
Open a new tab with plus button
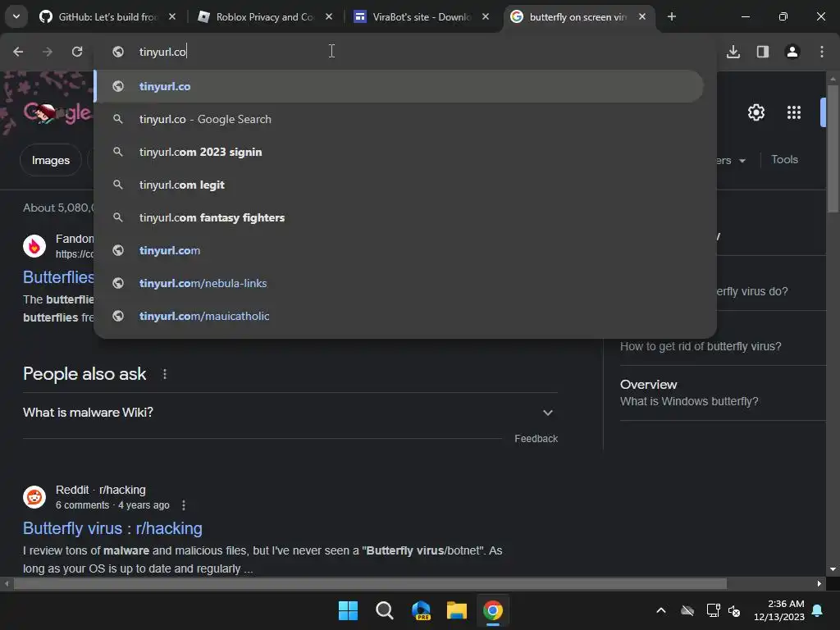[x=671, y=16]
